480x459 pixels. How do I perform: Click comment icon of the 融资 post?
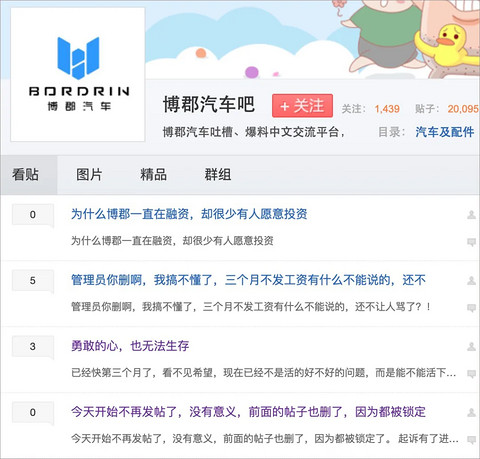click(471, 242)
